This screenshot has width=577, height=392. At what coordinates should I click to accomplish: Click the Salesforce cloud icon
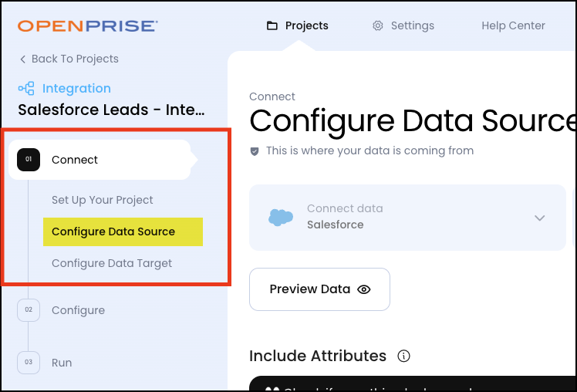click(281, 218)
